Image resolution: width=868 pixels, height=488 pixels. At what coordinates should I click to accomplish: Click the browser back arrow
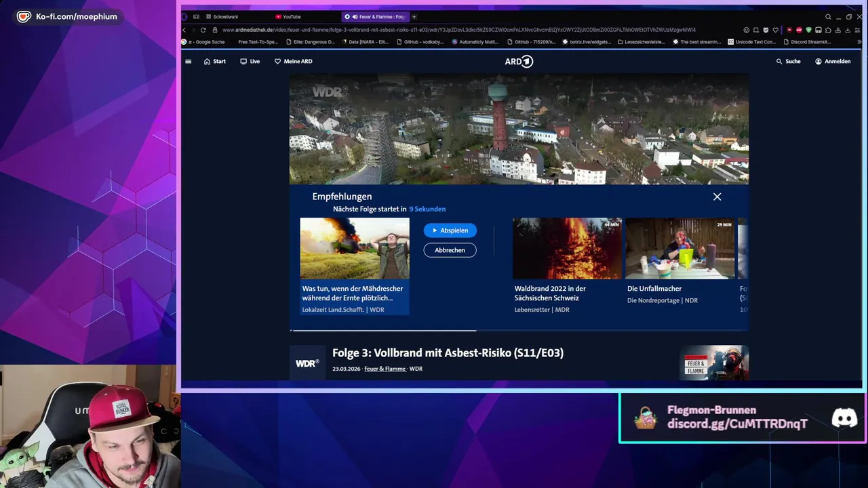184,30
